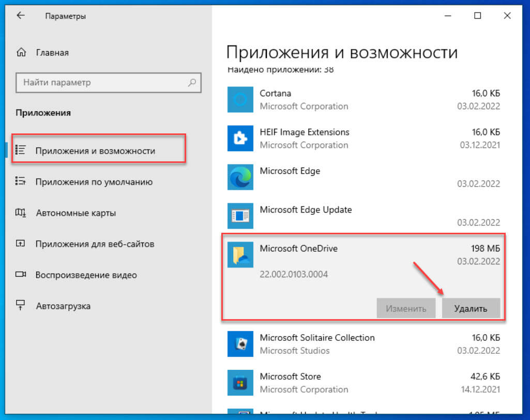This screenshot has height=420, width=530.
Task: Select the Cortana app name
Action: (x=276, y=93)
